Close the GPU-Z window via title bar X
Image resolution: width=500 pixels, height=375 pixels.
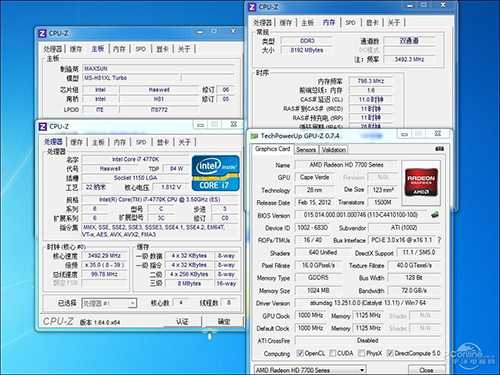[x=438, y=134]
